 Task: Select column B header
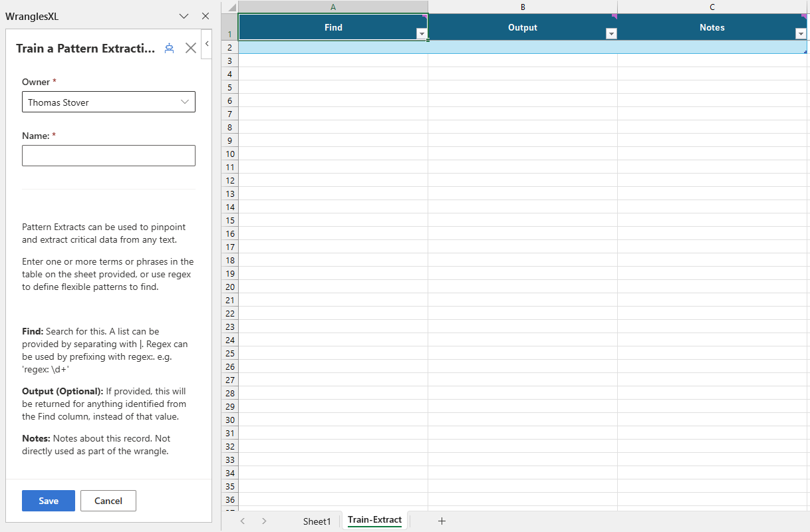click(523, 7)
